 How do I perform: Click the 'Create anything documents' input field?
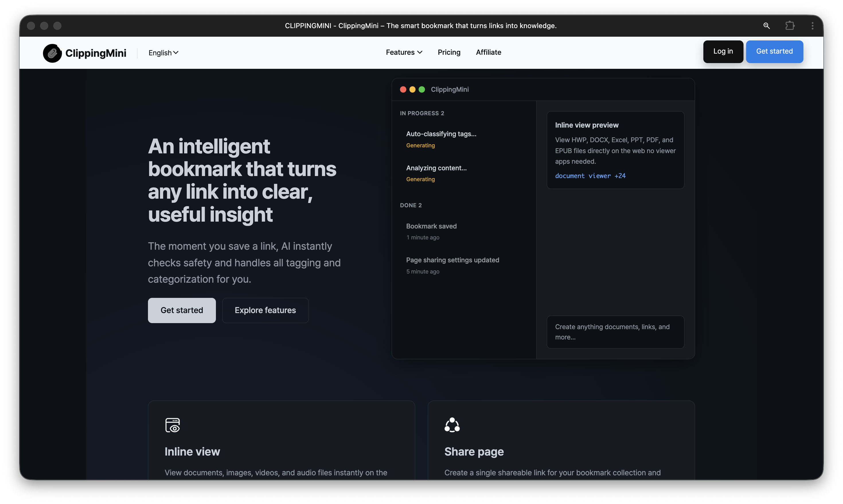(615, 332)
